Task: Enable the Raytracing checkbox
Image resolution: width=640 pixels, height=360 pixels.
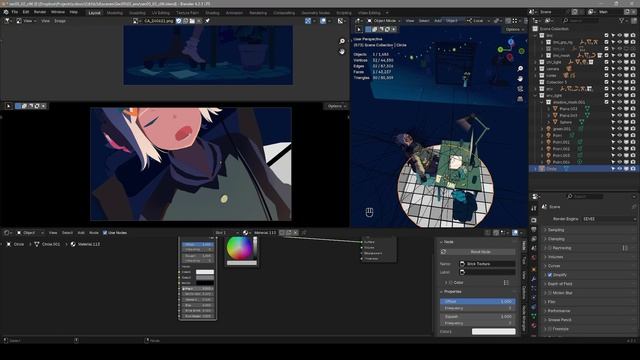Action: click(x=549, y=248)
